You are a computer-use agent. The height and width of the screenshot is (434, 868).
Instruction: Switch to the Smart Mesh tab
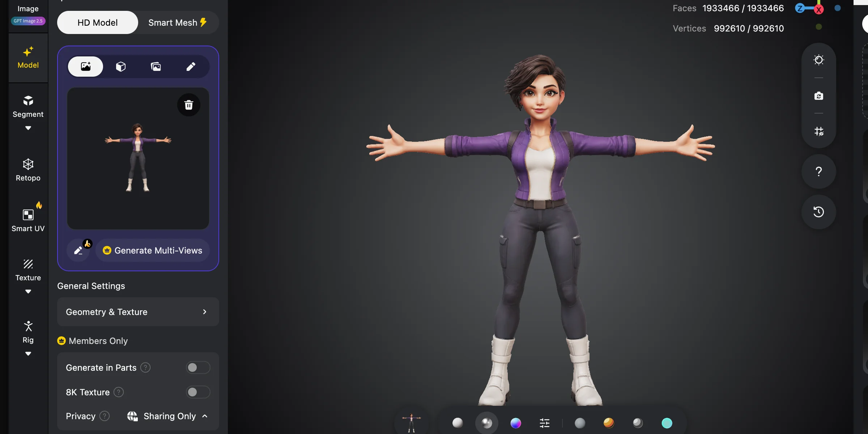click(178, 22)
